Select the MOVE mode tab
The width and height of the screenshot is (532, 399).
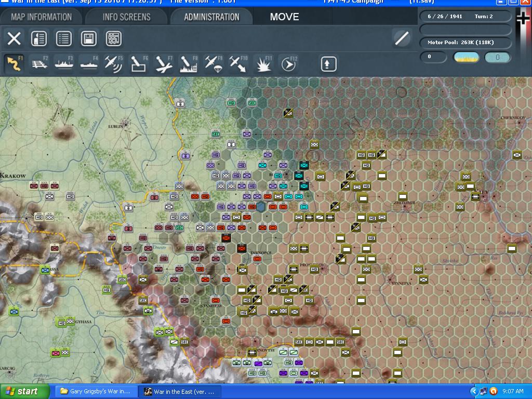click(x=284, y=17)
